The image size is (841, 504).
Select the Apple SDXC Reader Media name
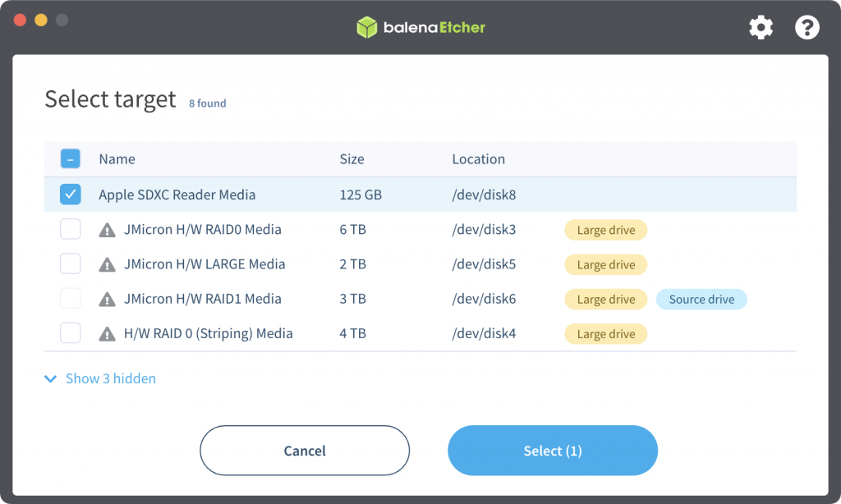(x=177, y=195)
